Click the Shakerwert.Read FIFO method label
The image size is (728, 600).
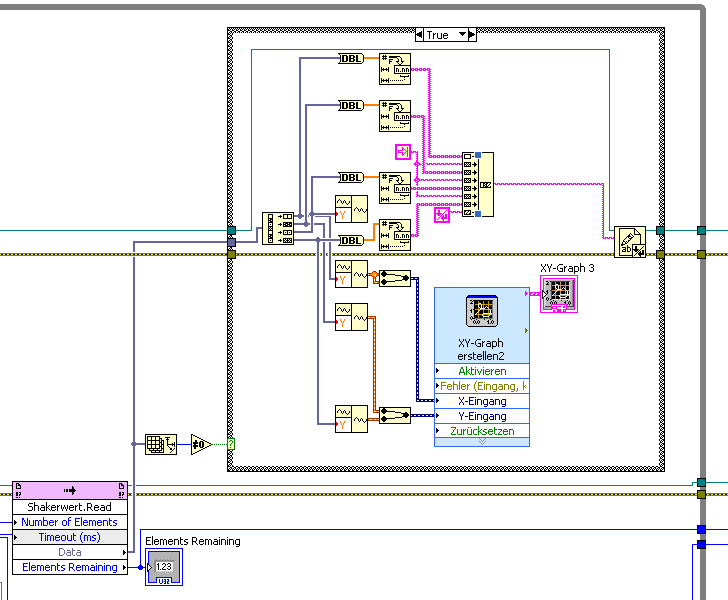[x=70, y=507]
